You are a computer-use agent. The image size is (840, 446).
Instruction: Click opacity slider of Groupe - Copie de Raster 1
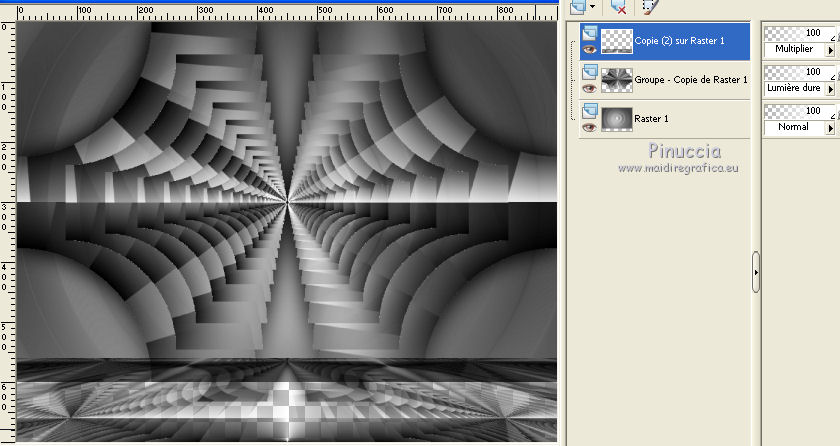799,72
